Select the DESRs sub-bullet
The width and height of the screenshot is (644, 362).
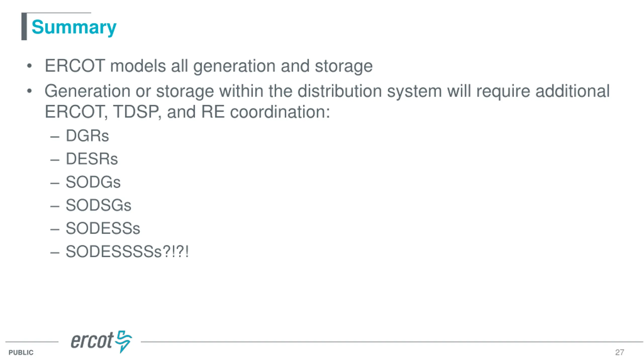click(92, 159)
